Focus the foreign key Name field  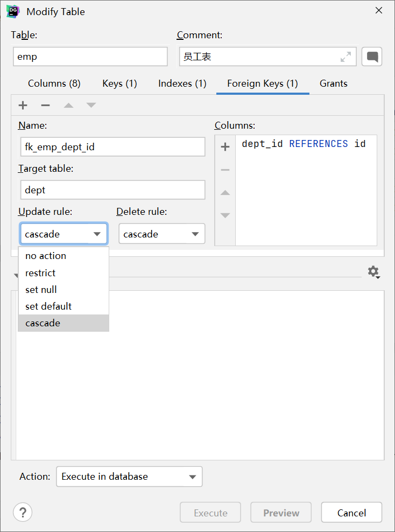113,146
